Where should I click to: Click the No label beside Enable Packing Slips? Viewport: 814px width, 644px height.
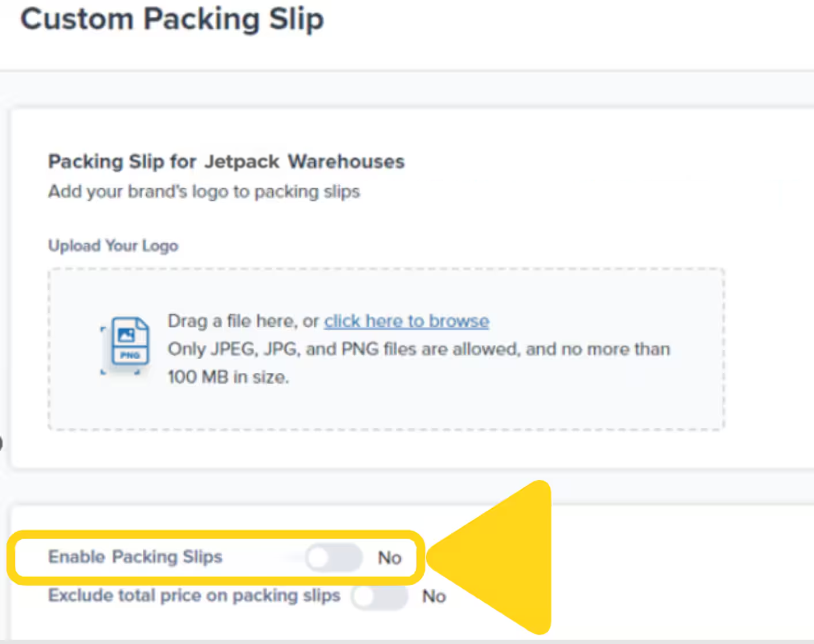[x=390, y=557]
